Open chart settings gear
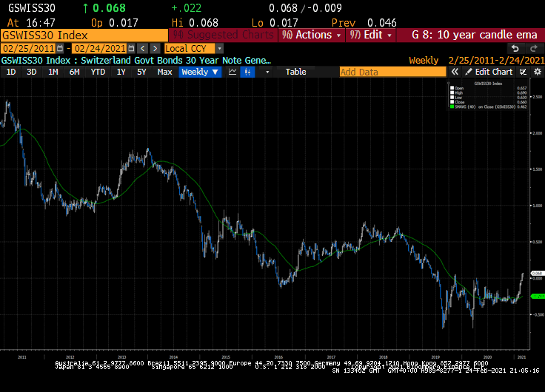This screenshot has height=392, width=545. (x=538, y=72)
